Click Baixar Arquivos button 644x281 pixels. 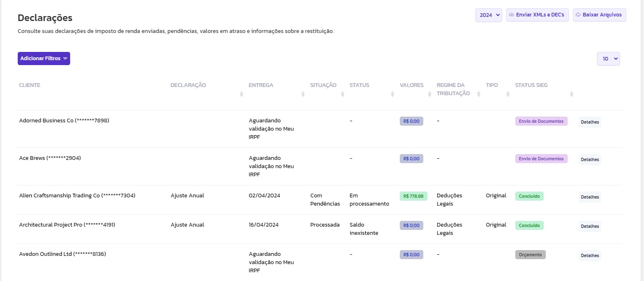[599, 15]
